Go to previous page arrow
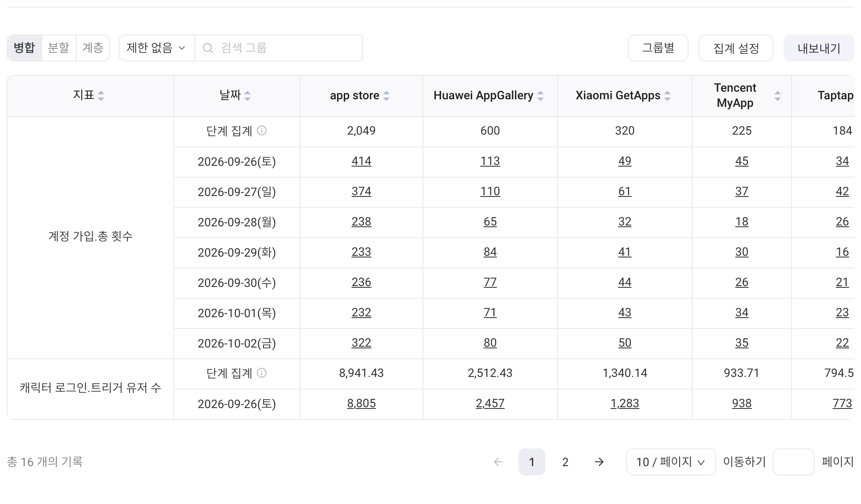Screen dimensions: 861x504 coord(498,462)
